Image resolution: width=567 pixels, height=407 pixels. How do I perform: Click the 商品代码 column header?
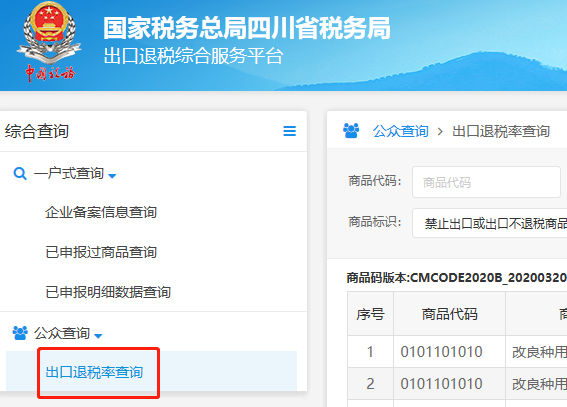[x=449, y=314]
